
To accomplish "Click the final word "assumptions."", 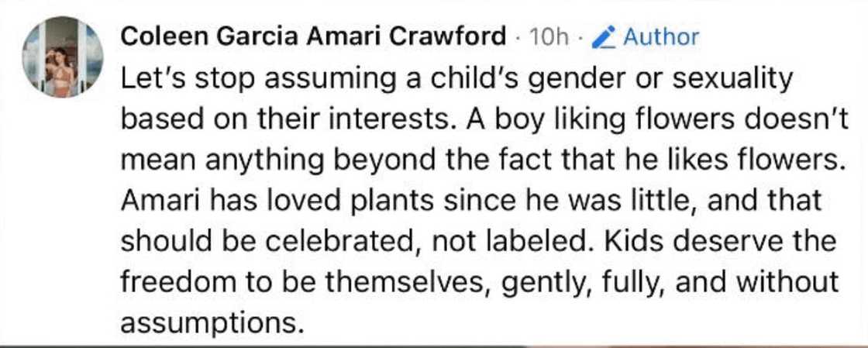I will click(x=210, y=322).
